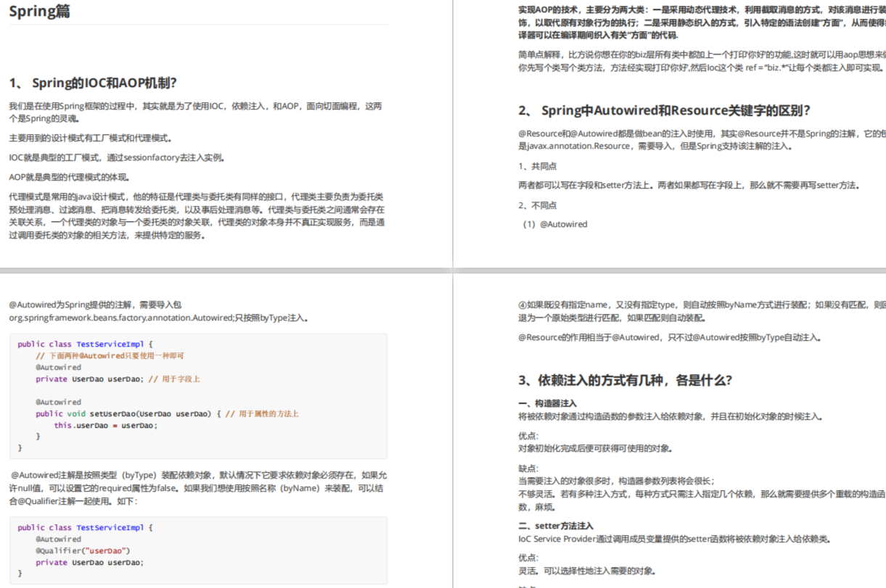The width and height of the screenshot is (886, 588).
Task: Select line "对象初始化完成后便可获得可使用的对象。"
Action: [595, 449]
